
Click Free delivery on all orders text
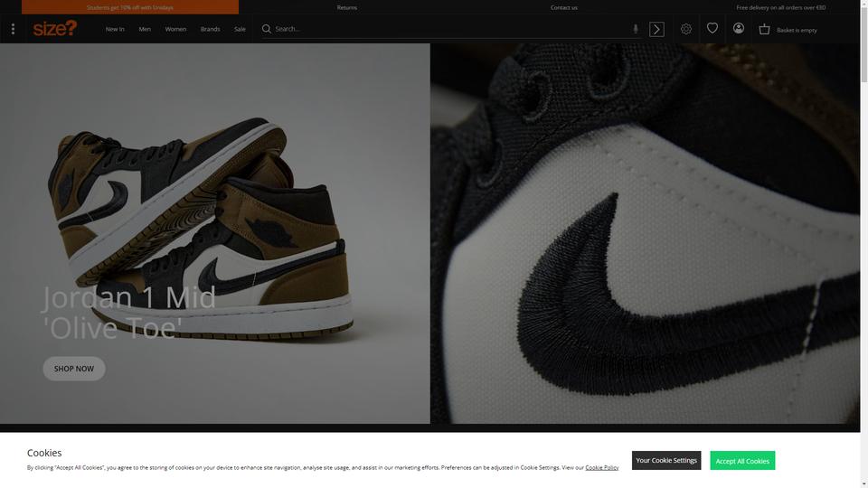pyautogui.click(x=780, y=7)
